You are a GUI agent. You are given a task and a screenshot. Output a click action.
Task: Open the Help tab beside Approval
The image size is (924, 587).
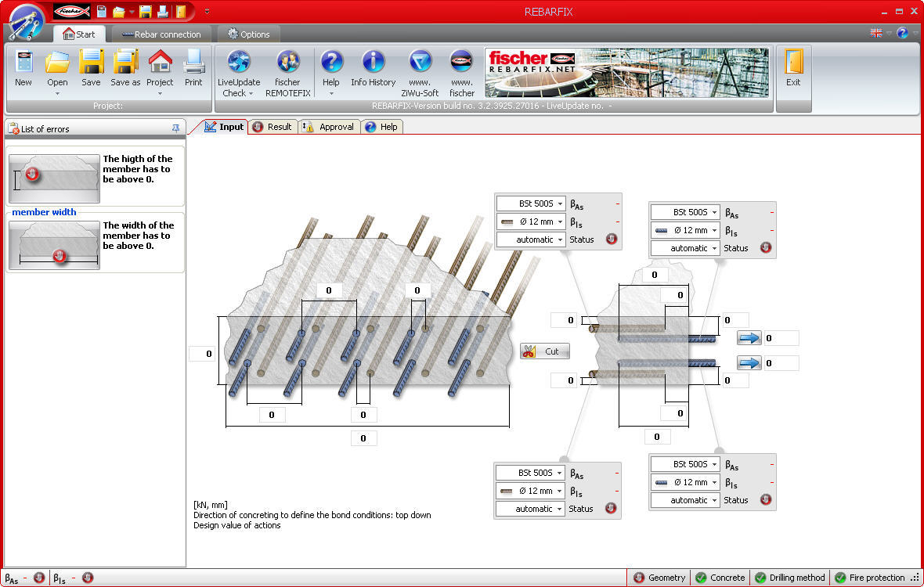pos(381,127)
